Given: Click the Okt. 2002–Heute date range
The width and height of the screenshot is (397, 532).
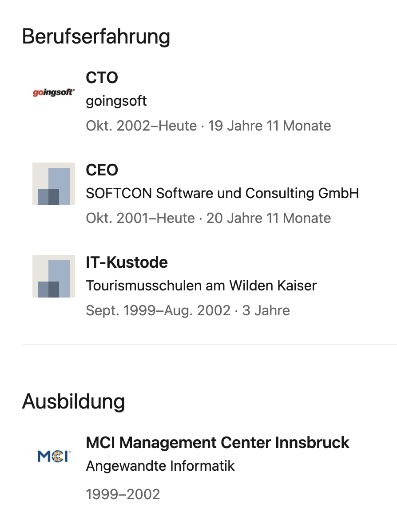Looking at the screenshot, I should tap(141, 126).
